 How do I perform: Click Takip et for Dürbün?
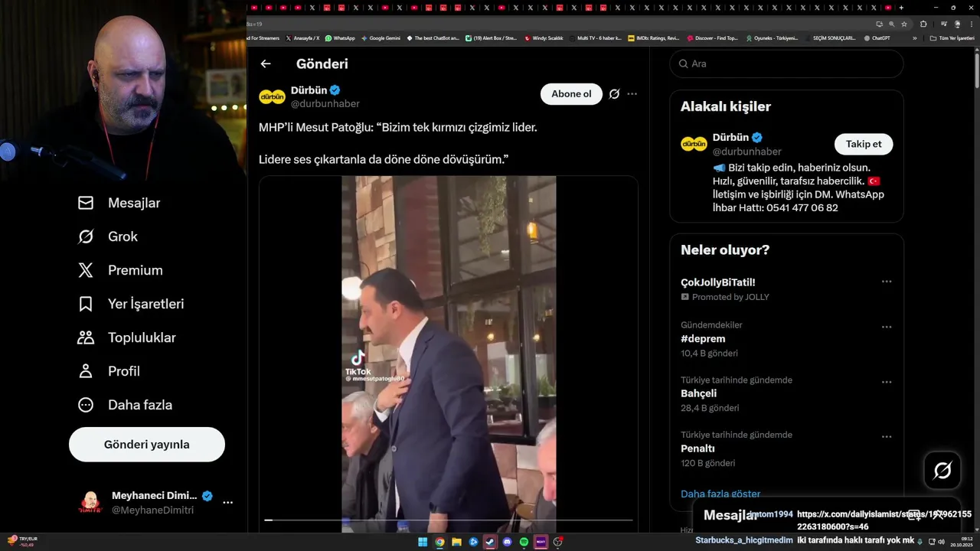point(864,144)
